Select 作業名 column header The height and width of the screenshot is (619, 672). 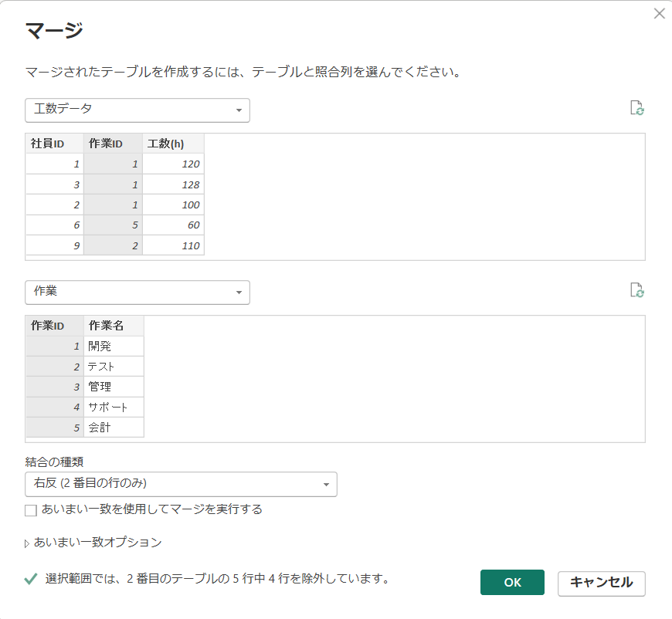tap(114, 326)
